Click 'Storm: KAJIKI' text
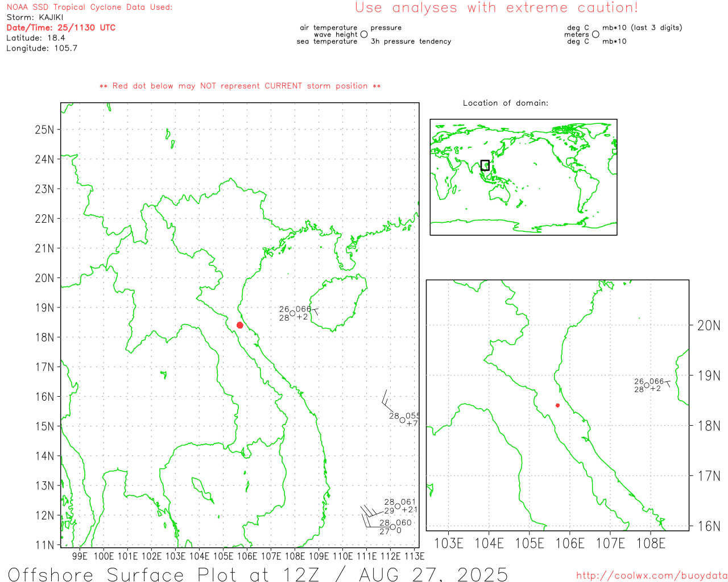The height and width of the screenshot is (582, 728). click(35, 17)
